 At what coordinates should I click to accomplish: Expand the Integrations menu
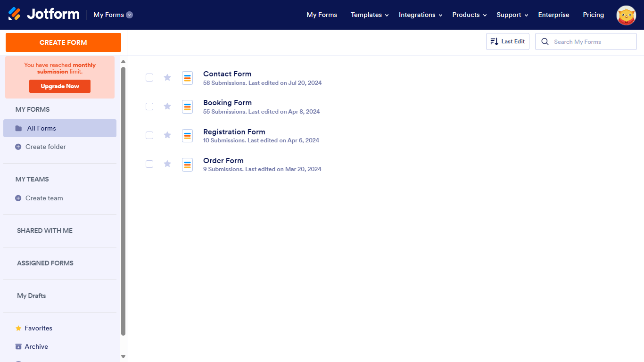(x=421, y=15)
